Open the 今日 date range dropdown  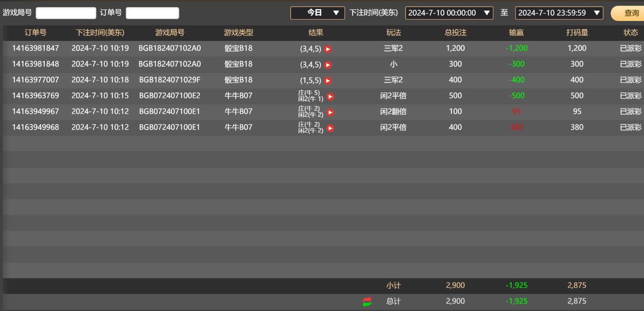click(x=317, y=13)
